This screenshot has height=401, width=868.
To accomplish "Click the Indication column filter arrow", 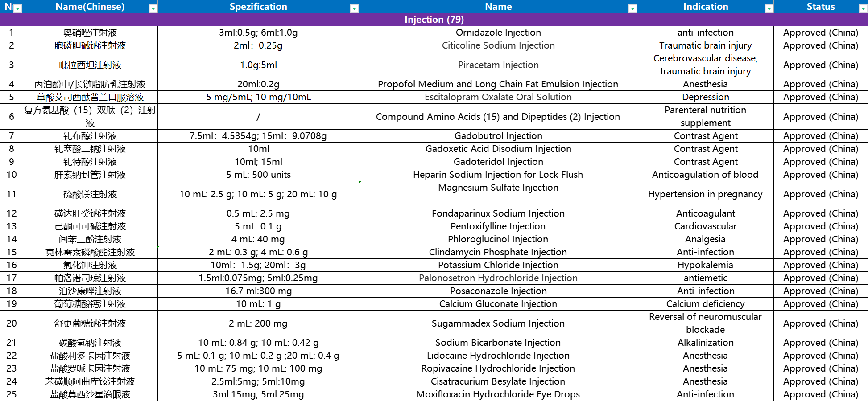I will coord(769,9).
